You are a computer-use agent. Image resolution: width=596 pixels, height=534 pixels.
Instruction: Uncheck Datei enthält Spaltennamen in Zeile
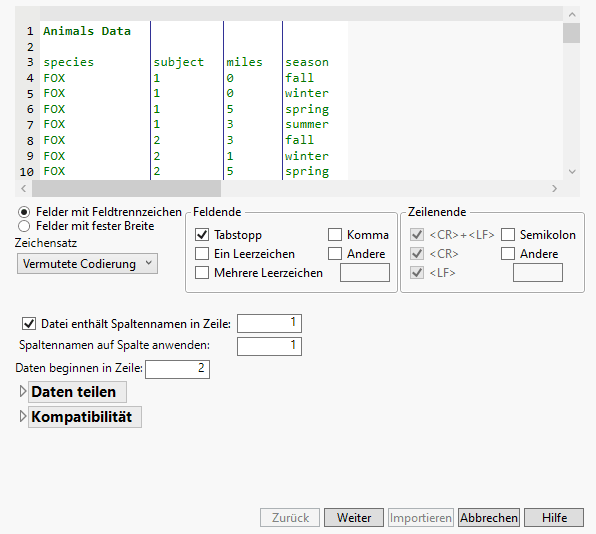pos(29,324)
